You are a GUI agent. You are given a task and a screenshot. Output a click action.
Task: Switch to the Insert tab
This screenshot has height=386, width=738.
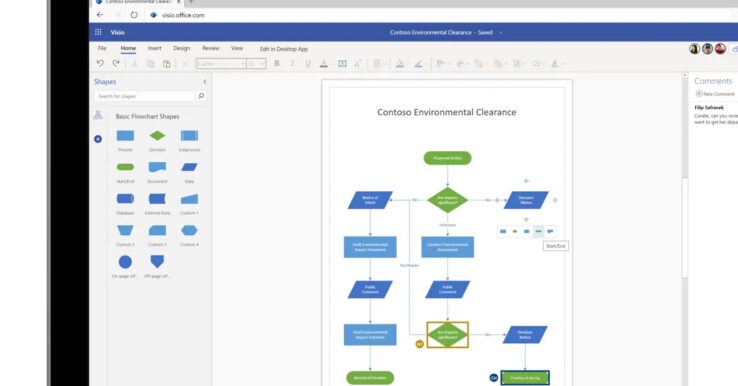click(154, 48)
